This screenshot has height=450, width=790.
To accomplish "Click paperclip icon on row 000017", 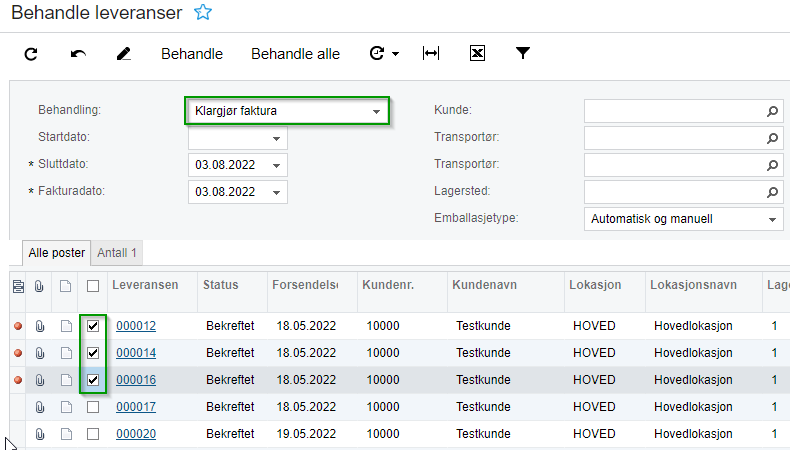I will click(x=39, y=407).
